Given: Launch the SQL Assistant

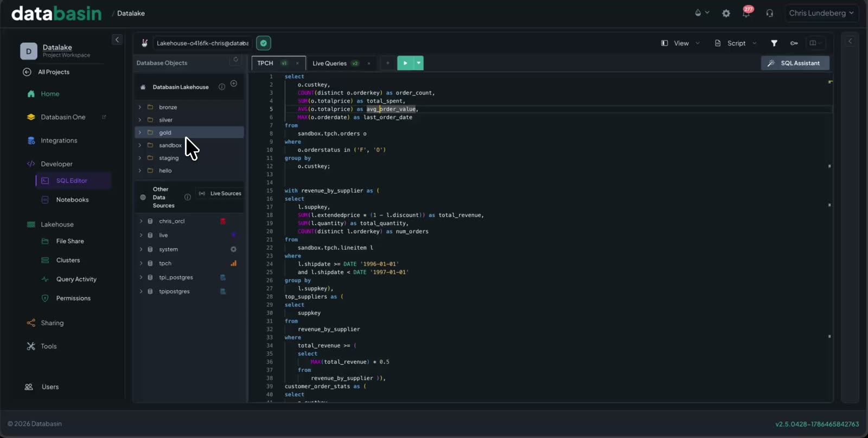Looking at the screenshot, I should click(x=795, y=63).
